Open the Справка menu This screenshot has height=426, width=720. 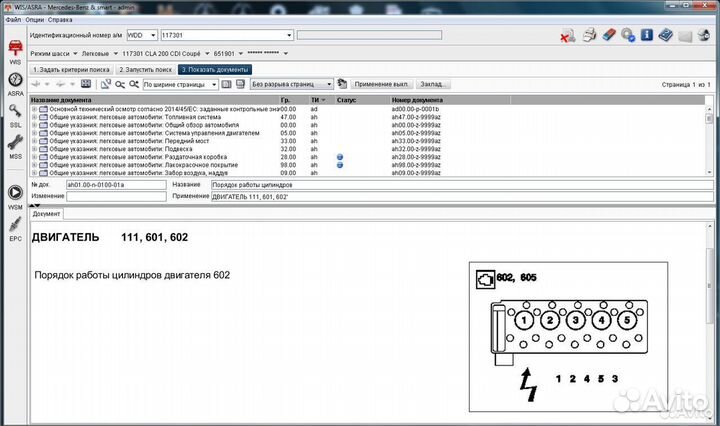coord(61,19)
